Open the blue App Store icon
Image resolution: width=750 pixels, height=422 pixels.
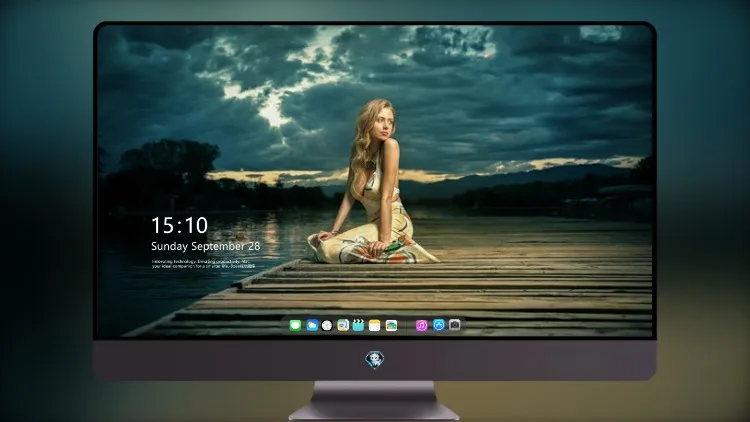[x=439, y=325]
